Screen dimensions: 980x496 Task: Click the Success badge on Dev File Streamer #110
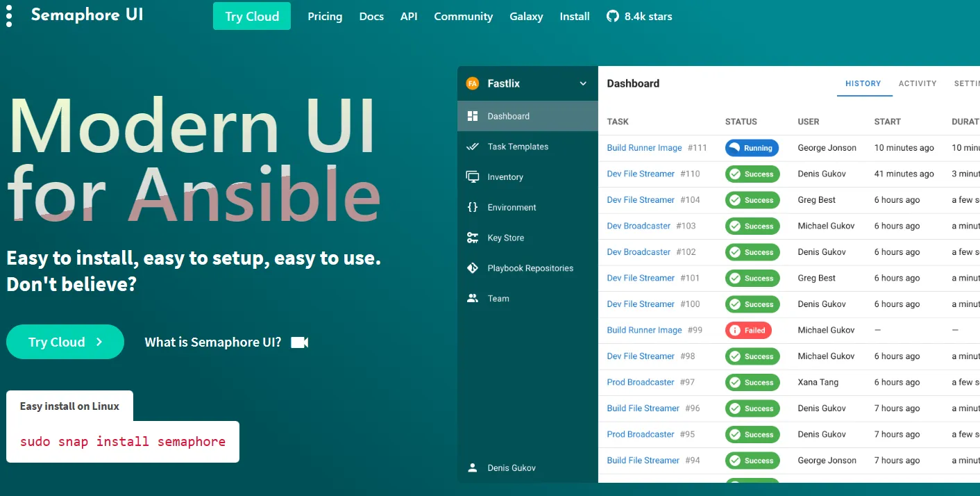[x=752, y=174]
